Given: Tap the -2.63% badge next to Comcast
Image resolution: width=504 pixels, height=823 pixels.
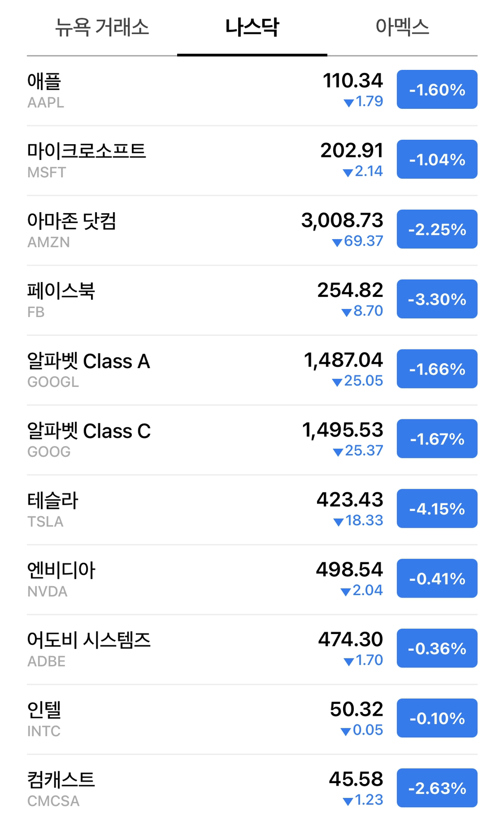Looking at the screenshot, I should [436, 788].
